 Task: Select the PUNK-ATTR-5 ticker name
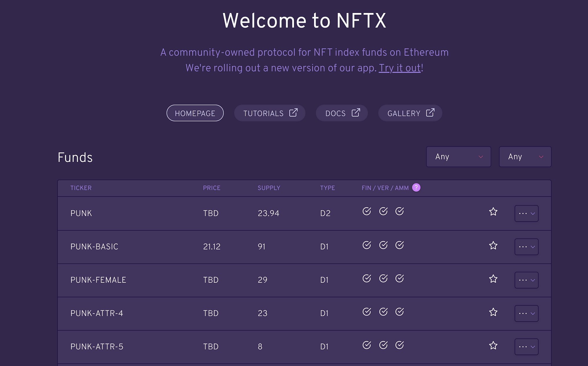tap(97, 347)
